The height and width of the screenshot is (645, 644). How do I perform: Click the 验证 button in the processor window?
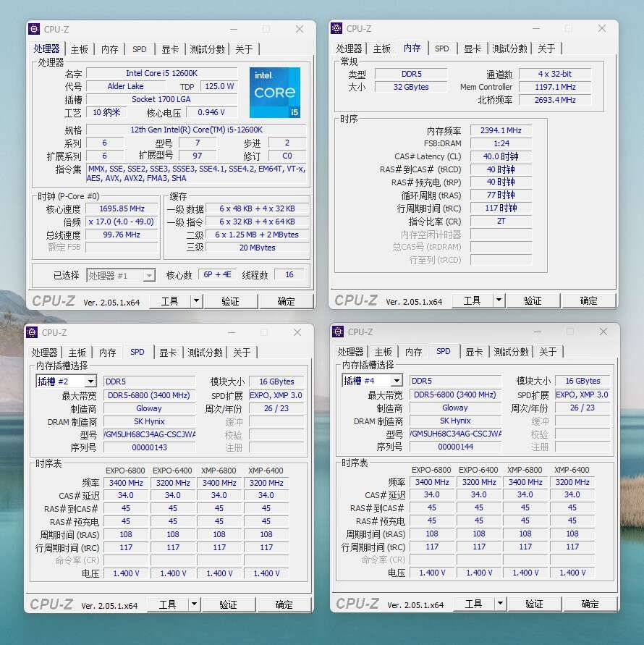pos(230,300)
